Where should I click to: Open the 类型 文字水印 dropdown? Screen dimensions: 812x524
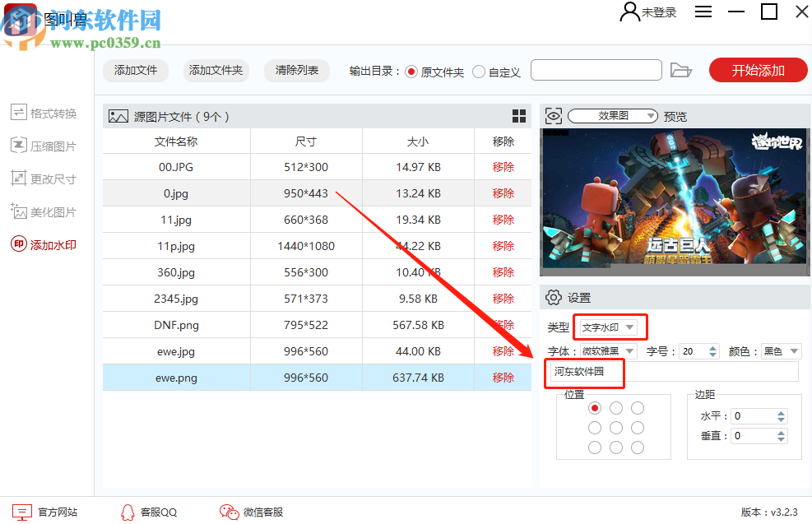pos(608,327)
